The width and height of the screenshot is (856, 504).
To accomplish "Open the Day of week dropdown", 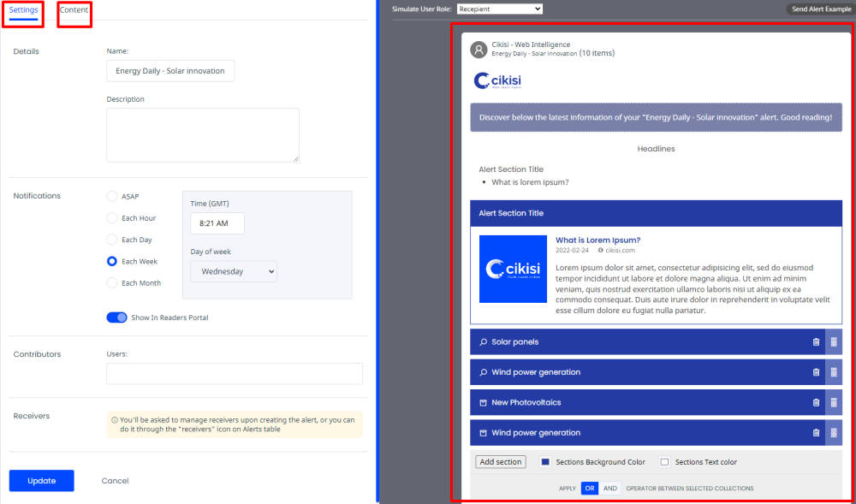I will click(x=234, y=271).
